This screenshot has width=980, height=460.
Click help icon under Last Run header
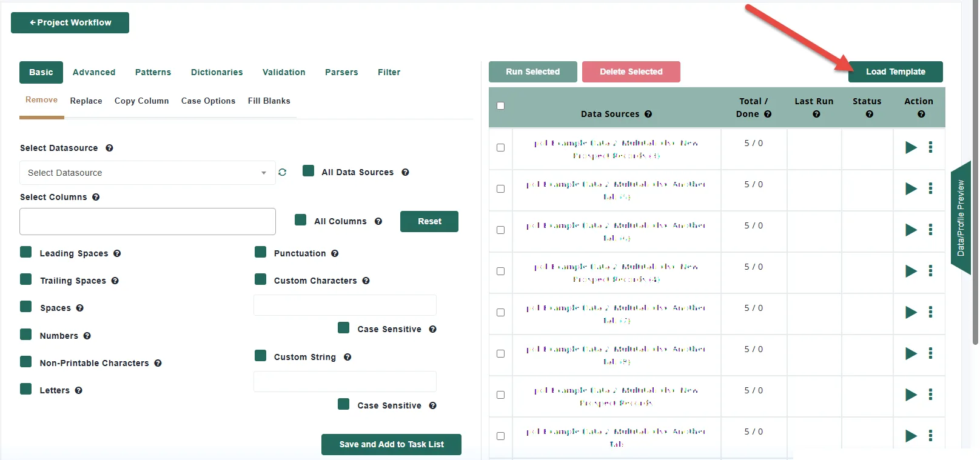click(816, 114)
